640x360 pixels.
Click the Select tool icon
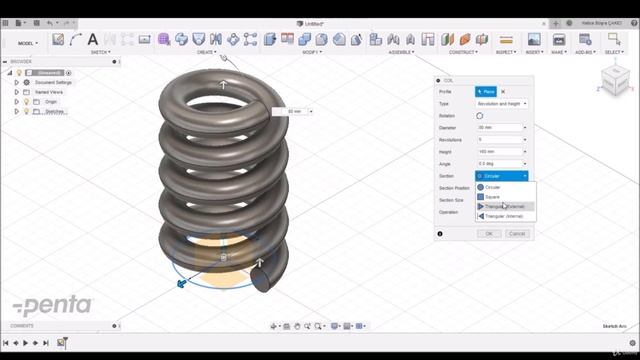(614, 40)
